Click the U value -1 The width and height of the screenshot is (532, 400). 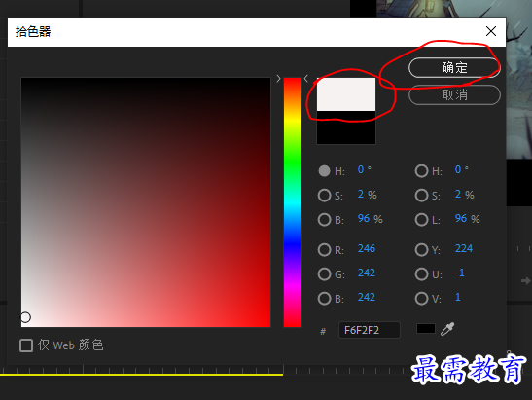460,273
